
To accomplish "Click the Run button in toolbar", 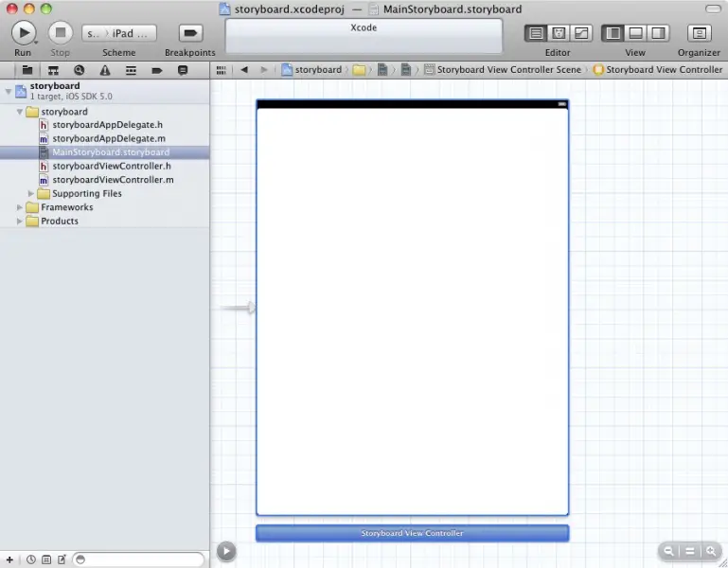I will coord(23,33).
